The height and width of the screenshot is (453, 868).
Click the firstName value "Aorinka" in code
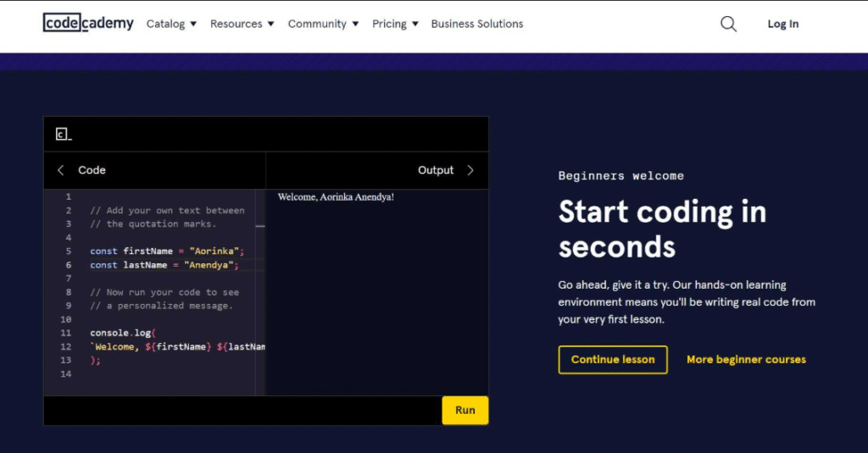click(214, 251)
